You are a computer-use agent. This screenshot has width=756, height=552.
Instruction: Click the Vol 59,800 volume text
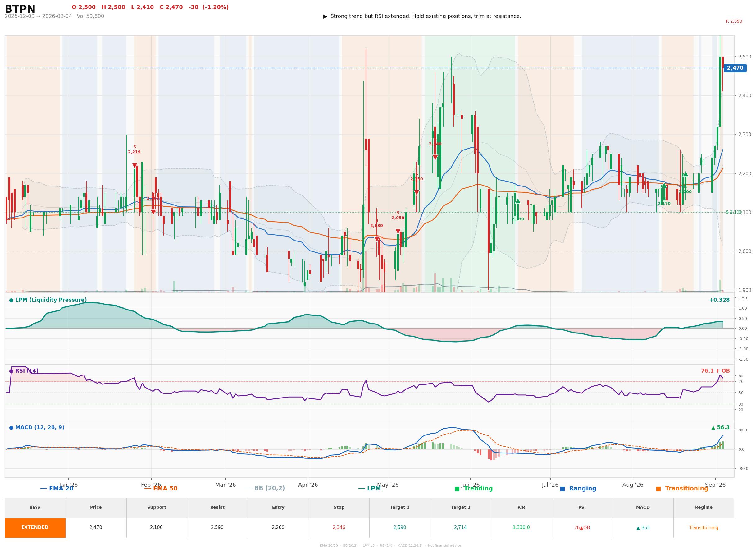pos(90,16)
